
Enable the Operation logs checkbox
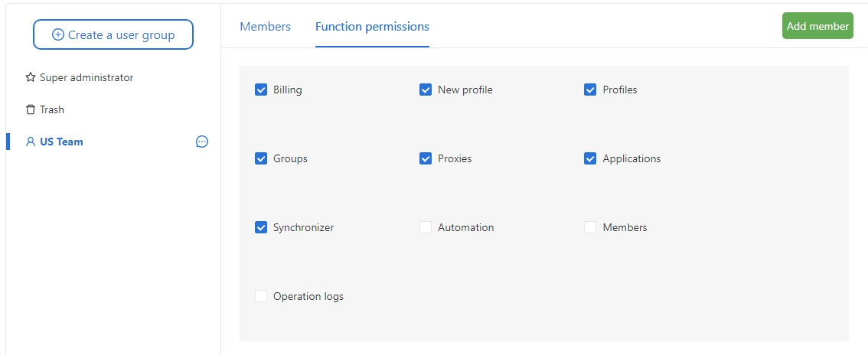point(261,296)
